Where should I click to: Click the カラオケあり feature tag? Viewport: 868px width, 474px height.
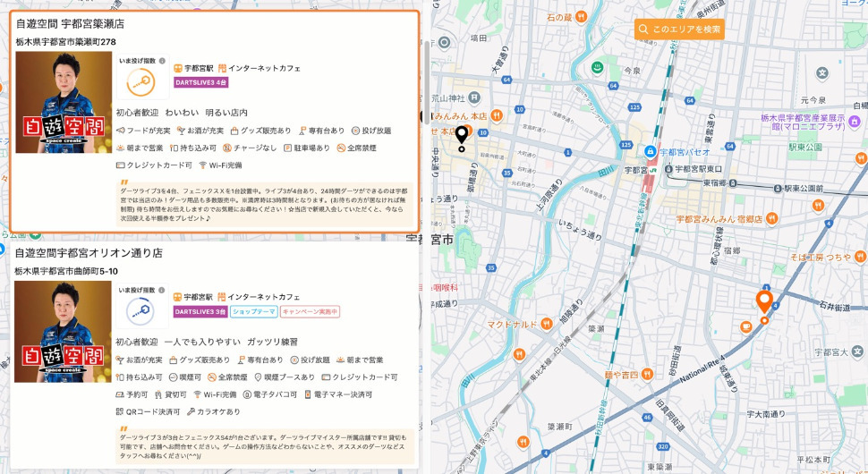[214, 411]
